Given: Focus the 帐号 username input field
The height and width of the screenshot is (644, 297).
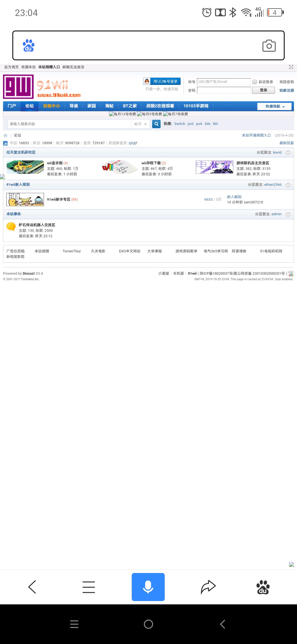Looking at the screenshot, I should [224, 82].
